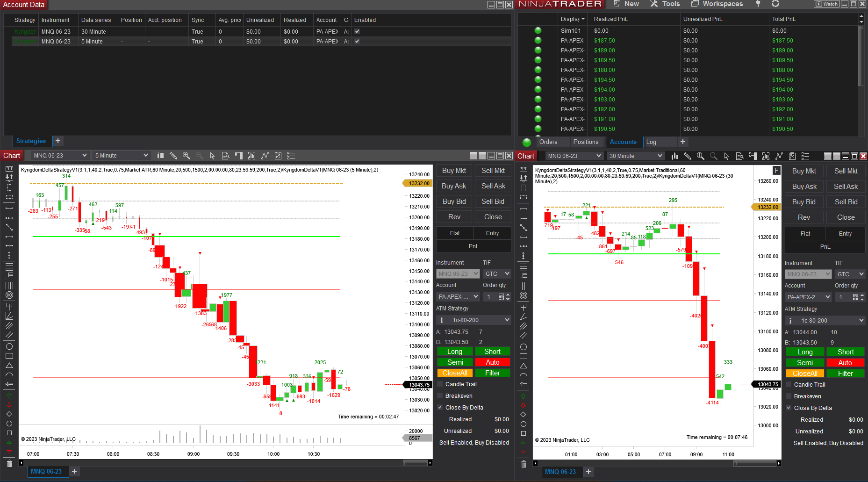Switch to the Log tab
Screen dimensions: 868x482
point(651,142)
